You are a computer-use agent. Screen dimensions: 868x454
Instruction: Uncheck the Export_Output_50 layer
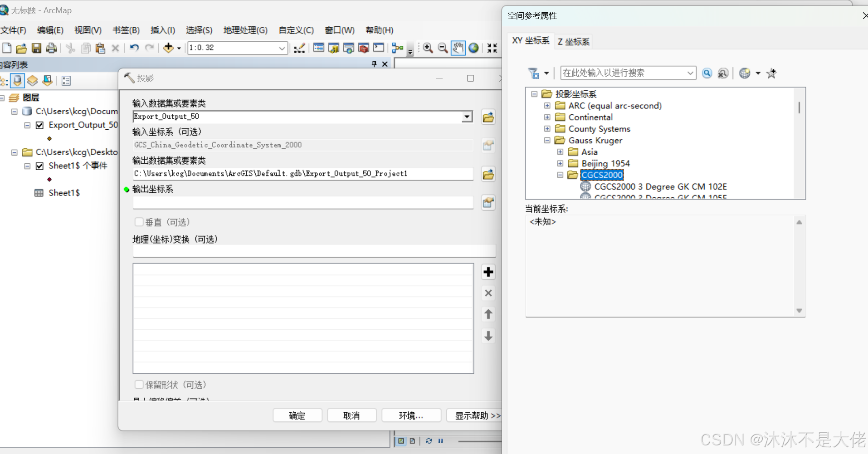point(39,125)
